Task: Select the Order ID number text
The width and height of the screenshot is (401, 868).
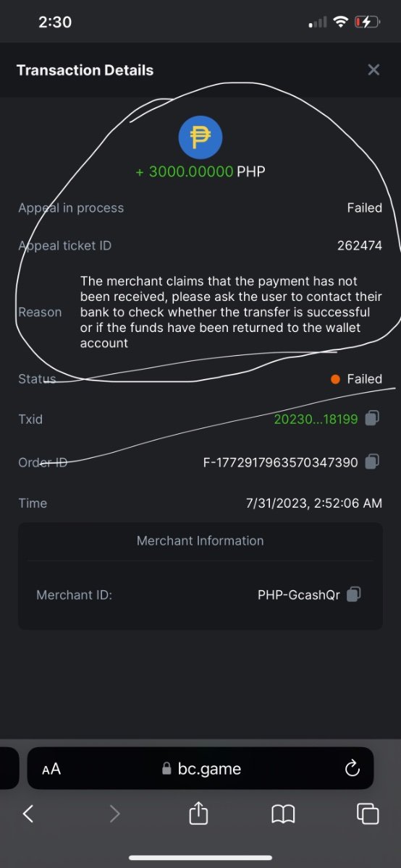Action: 280,461
